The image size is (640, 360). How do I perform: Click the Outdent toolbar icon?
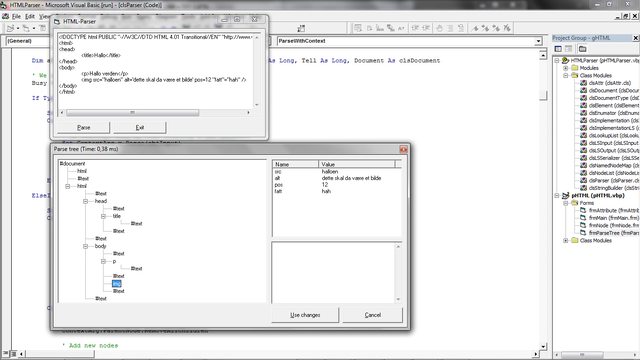pos(426,28)
